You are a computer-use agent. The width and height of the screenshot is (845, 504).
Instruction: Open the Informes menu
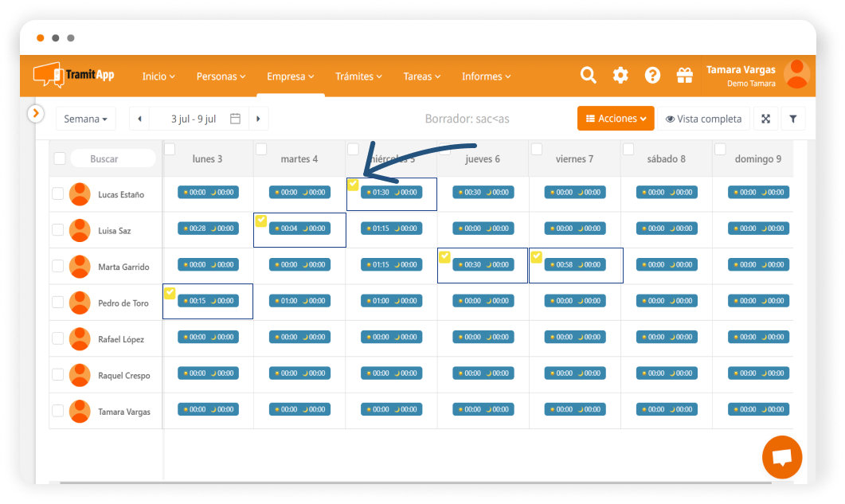click(486, 76)
